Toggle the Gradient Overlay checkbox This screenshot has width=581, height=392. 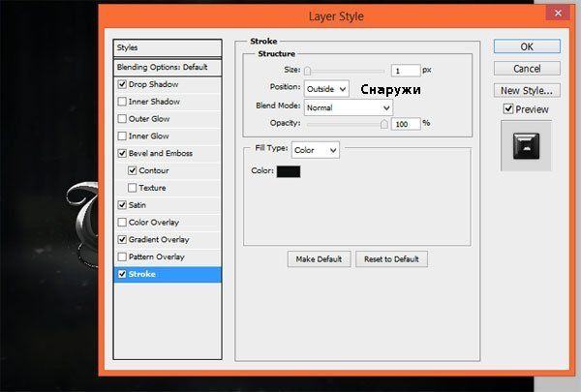pyautogui.click(x=122, y=240)
